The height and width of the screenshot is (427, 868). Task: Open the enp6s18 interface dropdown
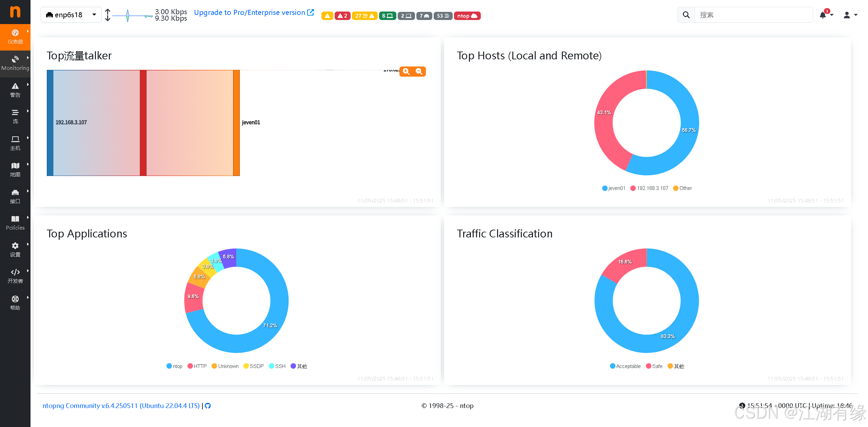click(71, 15)
